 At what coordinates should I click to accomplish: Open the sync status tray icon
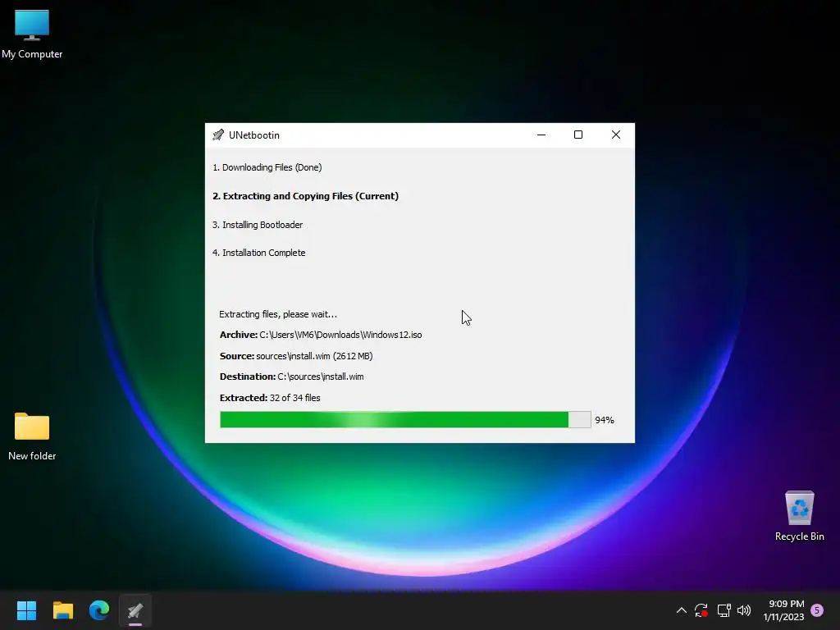click(701, 610)
